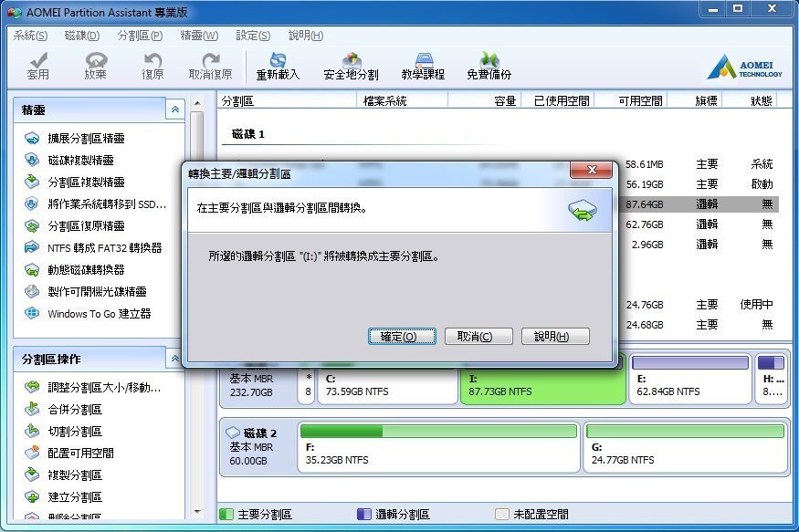This screenshot has height=532, width=799.
Task: Click sidebar scrollbar down arrow
Action: point(197,512)
